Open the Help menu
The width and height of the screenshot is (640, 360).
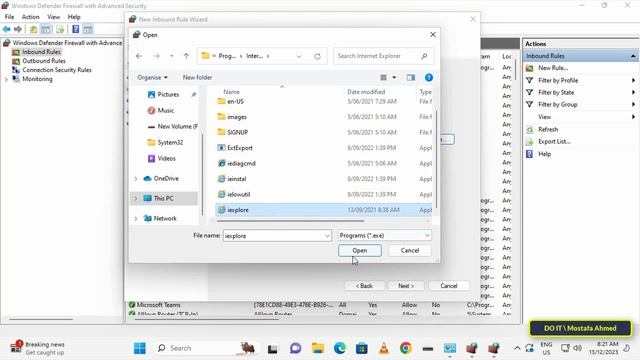coord(74,17)
